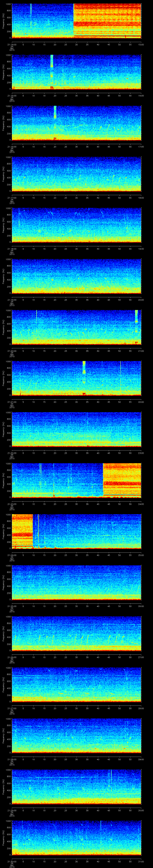
Task: Select the spectrogram panel beginning 21:25:00
Action: point(76,583)
